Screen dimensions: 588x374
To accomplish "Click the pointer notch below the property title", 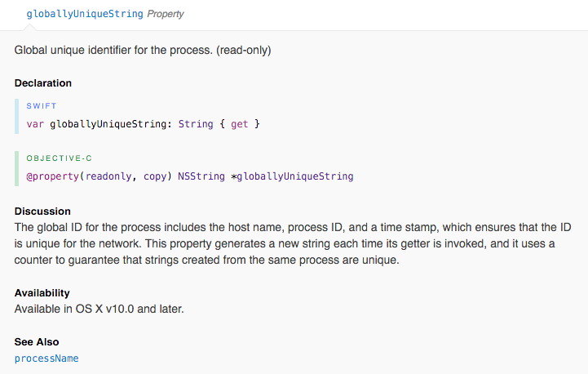I will click(x=29, y=27).
